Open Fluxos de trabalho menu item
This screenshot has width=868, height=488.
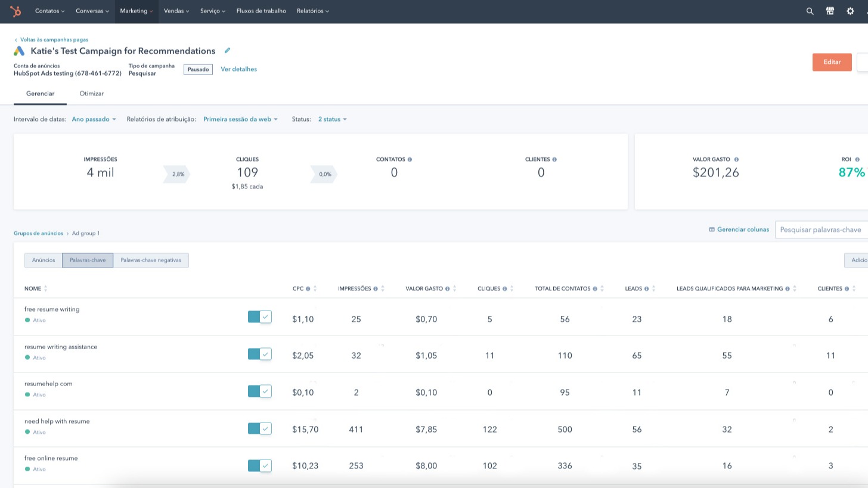coord(261,11)
